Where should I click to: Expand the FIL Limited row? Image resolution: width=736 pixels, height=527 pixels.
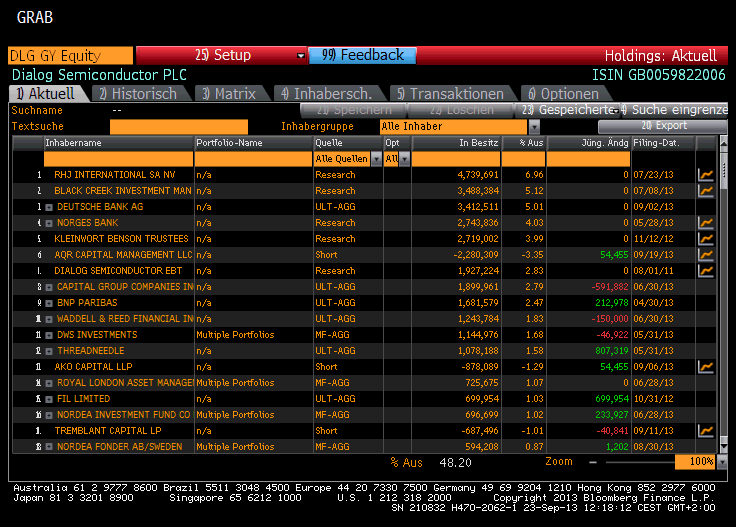click(49, 399)
